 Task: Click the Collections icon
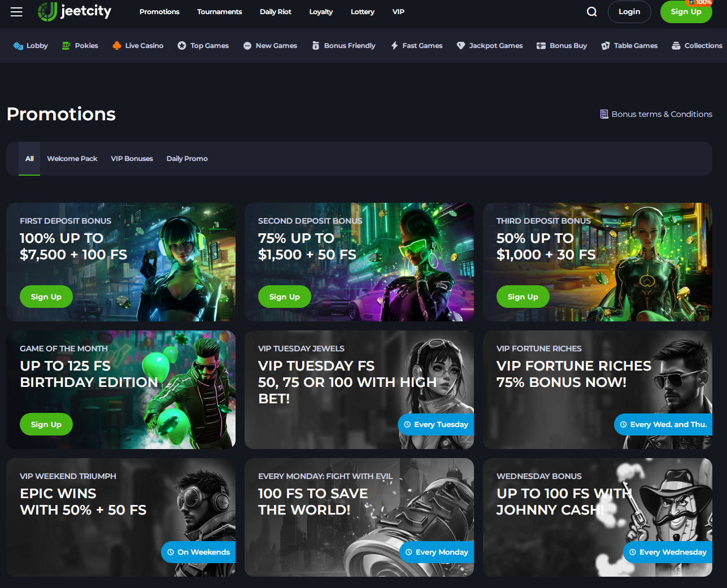click(676, 46)
